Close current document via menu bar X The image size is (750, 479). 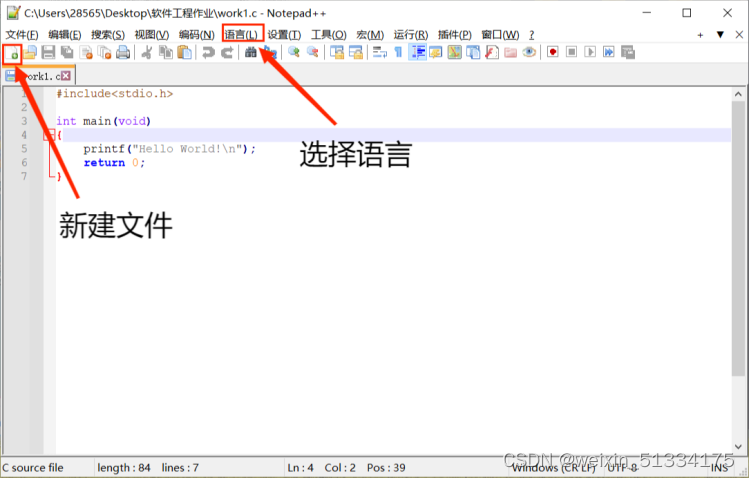click(739, 34)
